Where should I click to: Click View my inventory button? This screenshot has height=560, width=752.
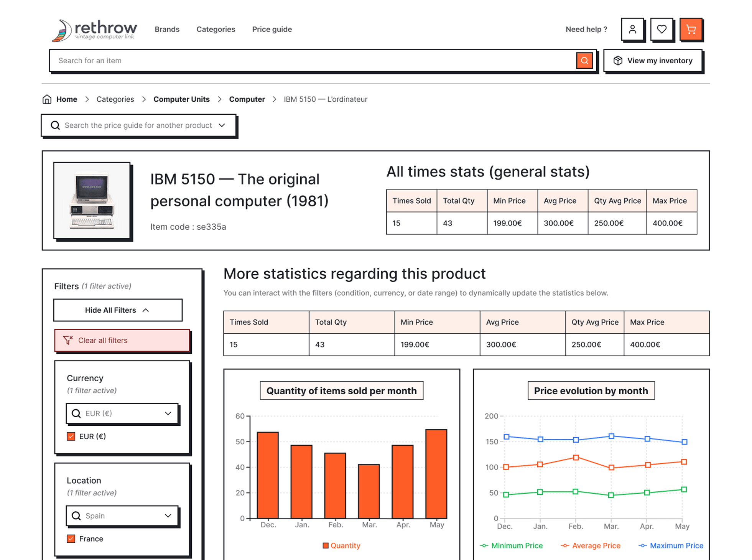tap(653, 61)
